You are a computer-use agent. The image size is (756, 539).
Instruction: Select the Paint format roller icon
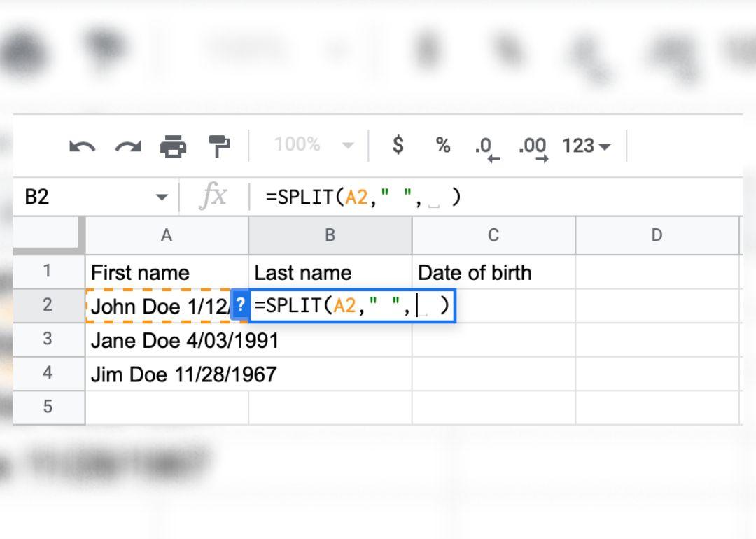coord(219,146)
